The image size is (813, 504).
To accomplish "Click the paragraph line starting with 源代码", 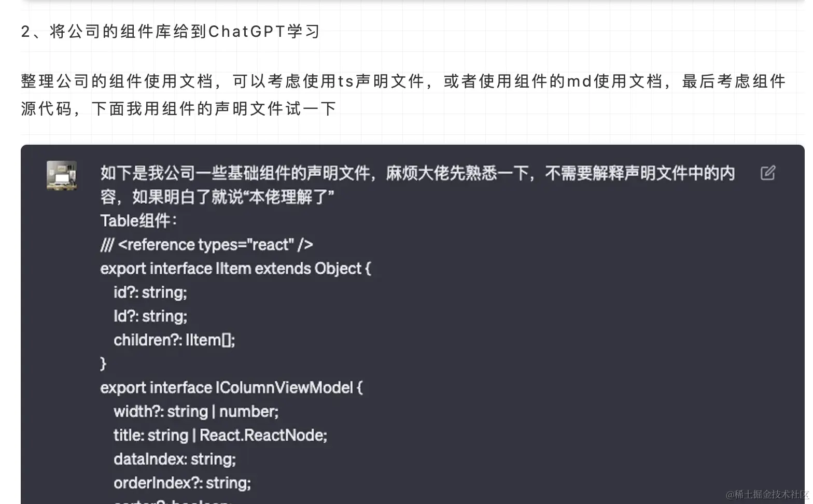I will coord(178,108).
